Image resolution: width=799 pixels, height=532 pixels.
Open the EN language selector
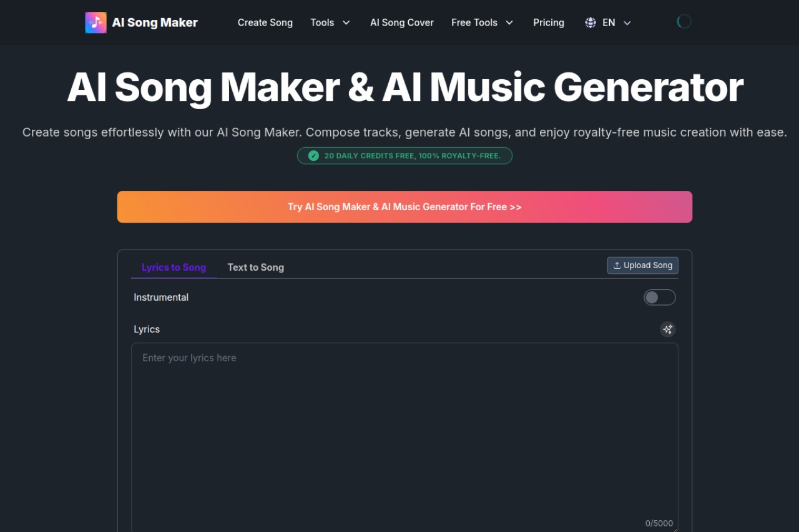coord(609,22)
